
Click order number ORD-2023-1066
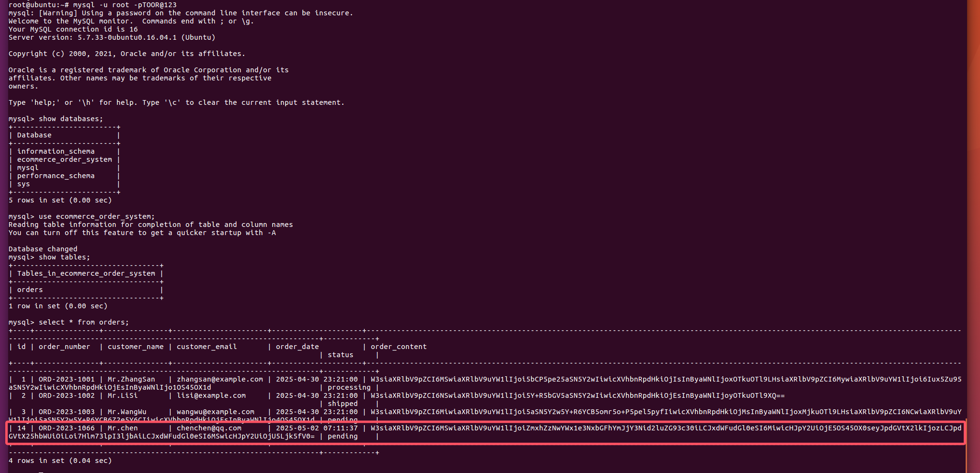(67, 428)
